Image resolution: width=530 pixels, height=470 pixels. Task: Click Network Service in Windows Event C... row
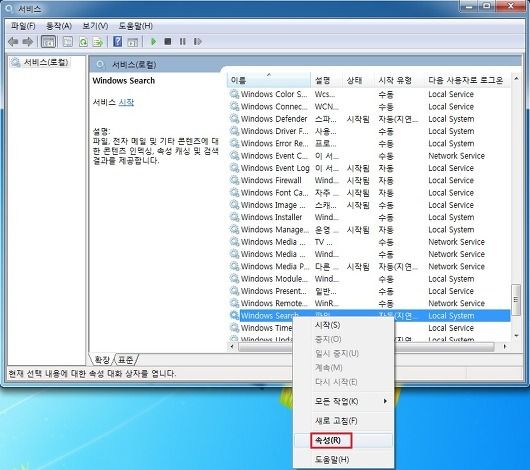tap(456, 156)
